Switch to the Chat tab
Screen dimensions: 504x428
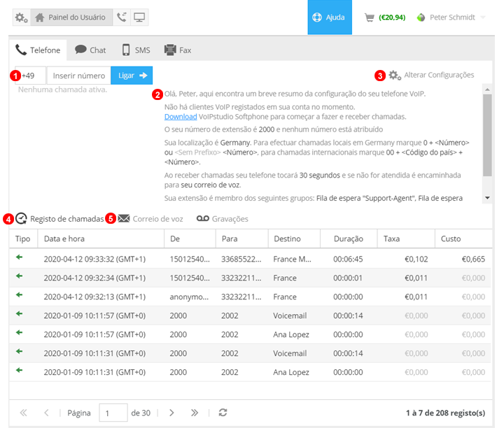90,50
